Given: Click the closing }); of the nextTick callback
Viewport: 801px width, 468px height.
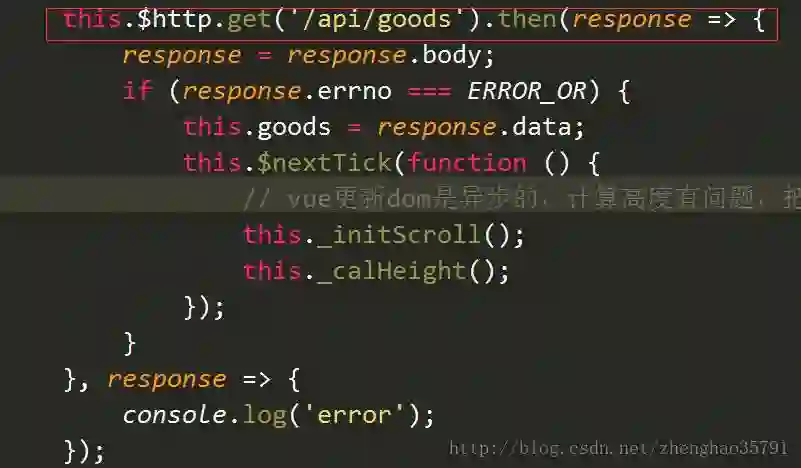Looking at the screenshot, I should (204, 308).
